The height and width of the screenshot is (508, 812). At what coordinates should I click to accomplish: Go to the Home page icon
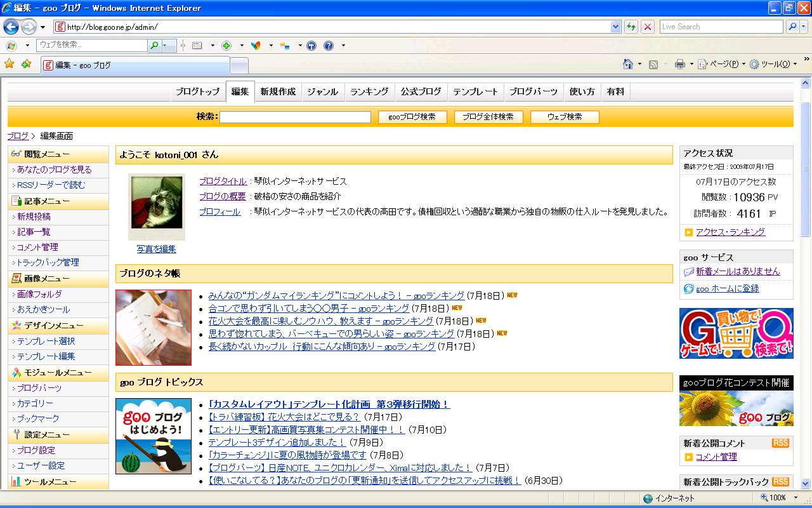[628, 64]
